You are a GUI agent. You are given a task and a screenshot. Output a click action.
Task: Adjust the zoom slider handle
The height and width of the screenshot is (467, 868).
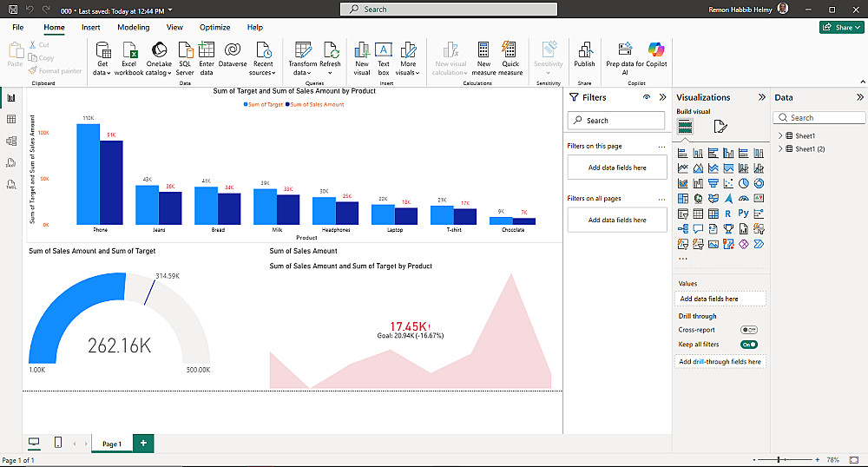[779, 460]
